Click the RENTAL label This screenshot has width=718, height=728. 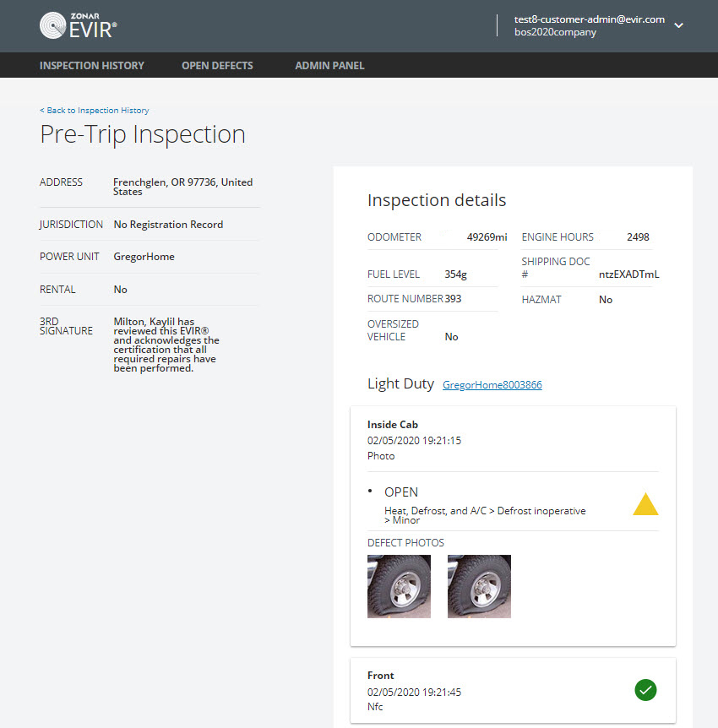[57, 290]
